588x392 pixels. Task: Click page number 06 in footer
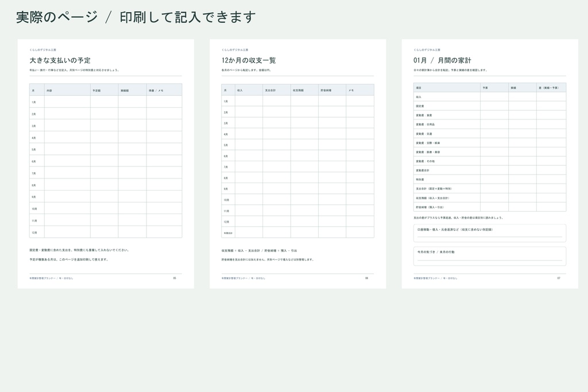pos(367,278)
